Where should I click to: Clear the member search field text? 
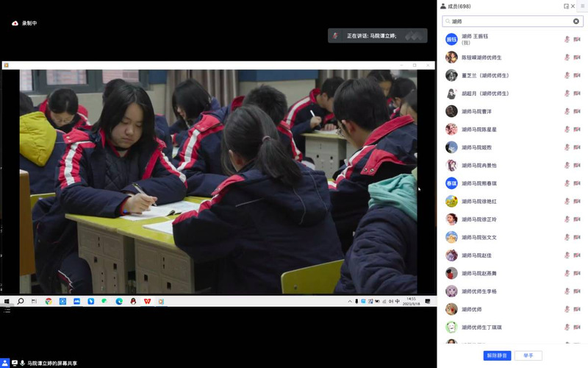tap(576, 21)
